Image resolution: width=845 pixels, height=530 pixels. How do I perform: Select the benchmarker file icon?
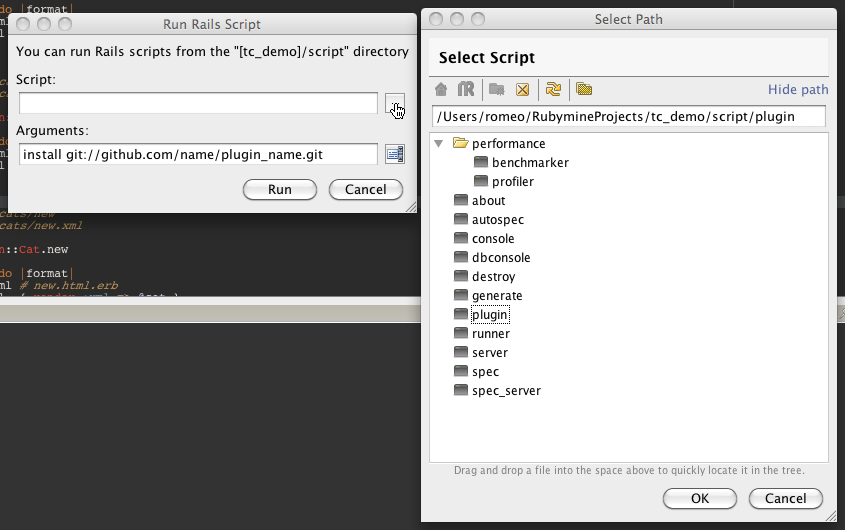[481, 162]
